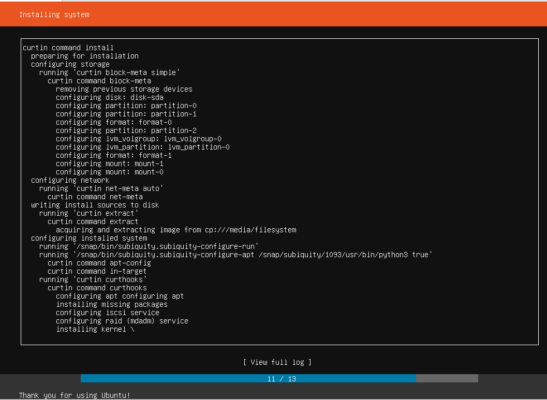The image size is (547, 400).
Task: Select 'configuring partition: partition-1' line
Action: pyautogui.click(x=126, y=114)
